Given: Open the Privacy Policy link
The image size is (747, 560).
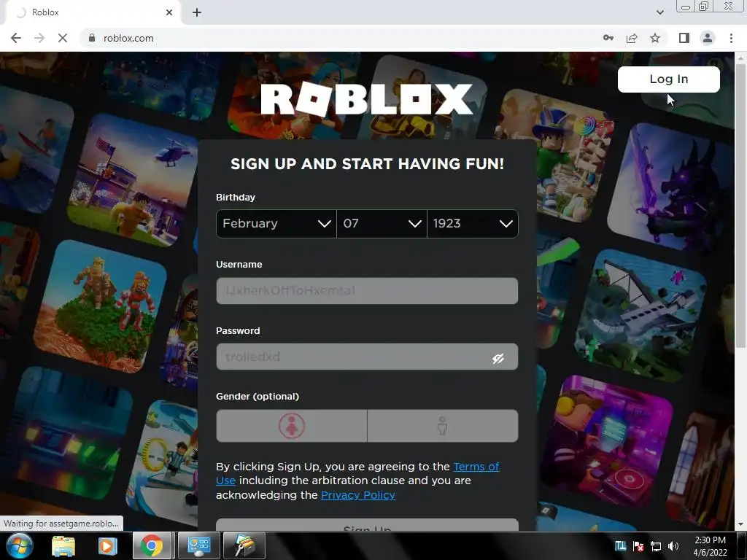Looking at the screenshot, I should (357, 495).
